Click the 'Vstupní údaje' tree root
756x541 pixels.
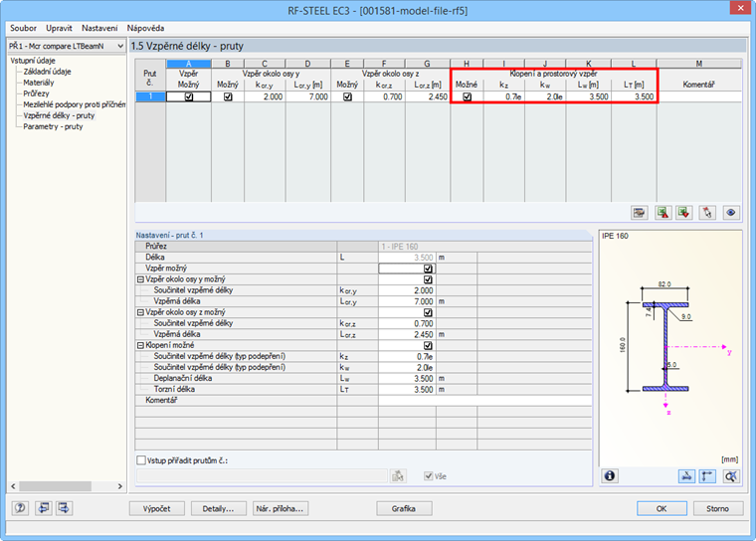(33, 61)
